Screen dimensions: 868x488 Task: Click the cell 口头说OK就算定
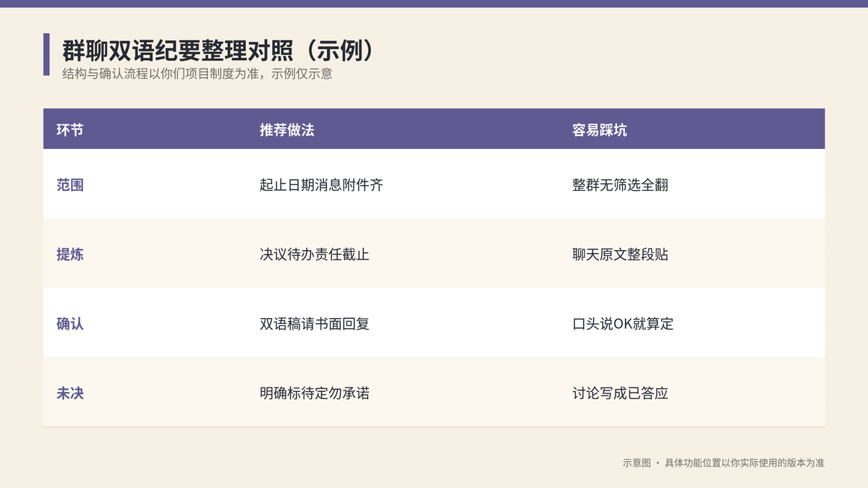coord(623,324)
